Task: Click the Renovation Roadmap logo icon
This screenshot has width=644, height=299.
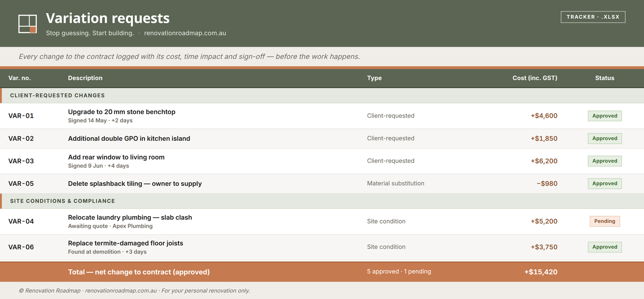Action: pyautogui.click(x=28, y=24)
